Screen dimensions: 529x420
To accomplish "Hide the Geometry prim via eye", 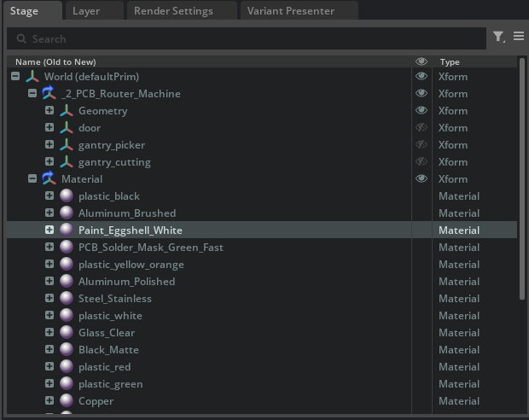I will pyautogui.click(x=421, y=111).
